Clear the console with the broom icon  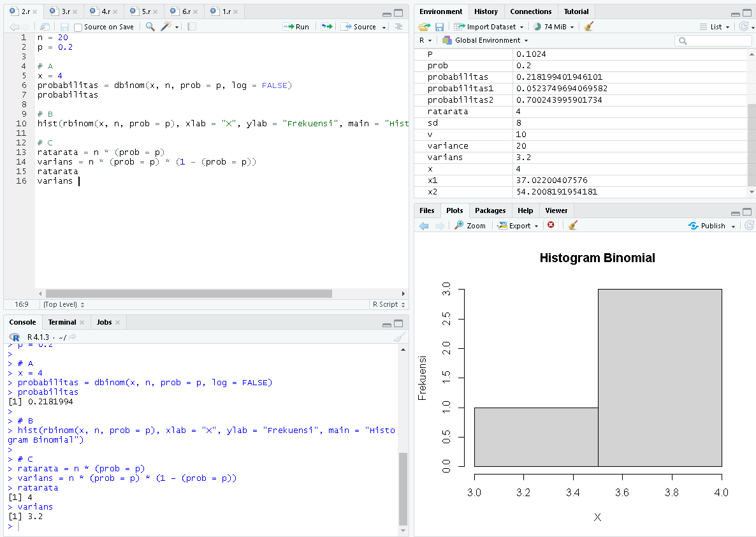point(400,336)
